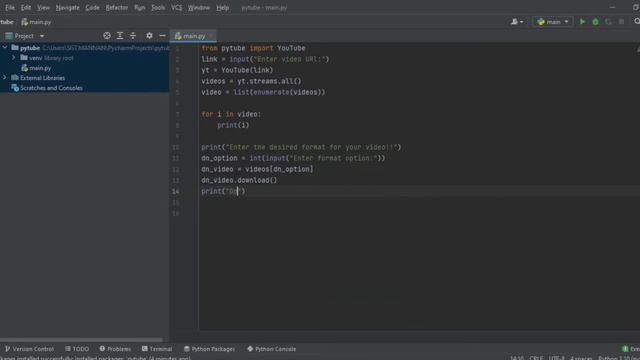This screenshot has height=360, width=640.
Task: Open the View menu
Action: [43, 8]
